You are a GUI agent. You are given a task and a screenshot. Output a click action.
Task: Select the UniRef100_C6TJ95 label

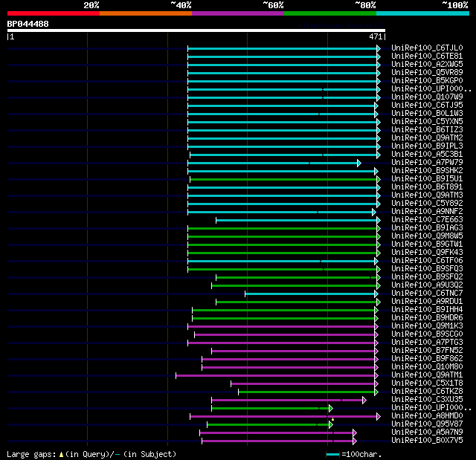click(427, 106)
